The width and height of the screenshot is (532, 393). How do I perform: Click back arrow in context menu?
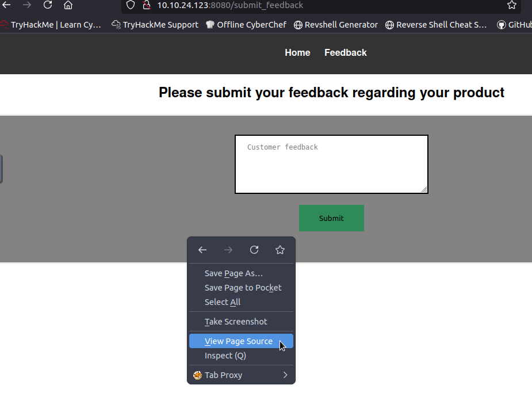(x=202, y=250)
